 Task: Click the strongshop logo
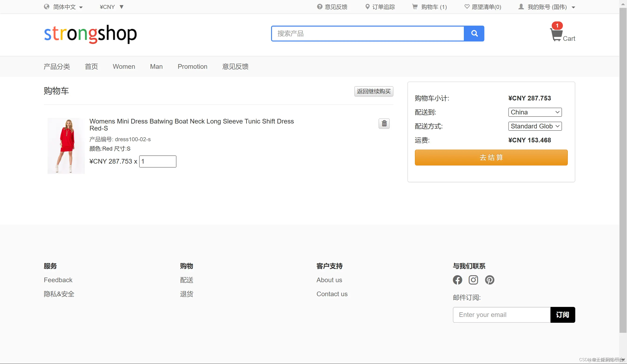coord(90,34)
